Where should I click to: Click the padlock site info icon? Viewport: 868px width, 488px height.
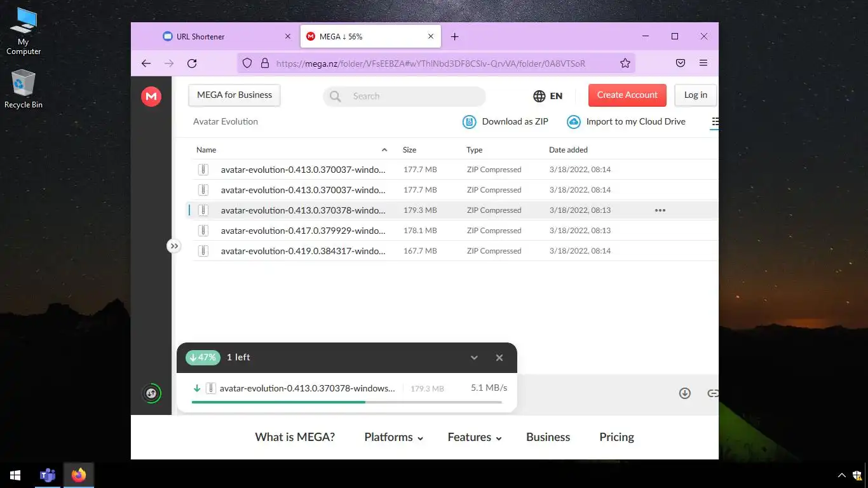tap(265, 63)
